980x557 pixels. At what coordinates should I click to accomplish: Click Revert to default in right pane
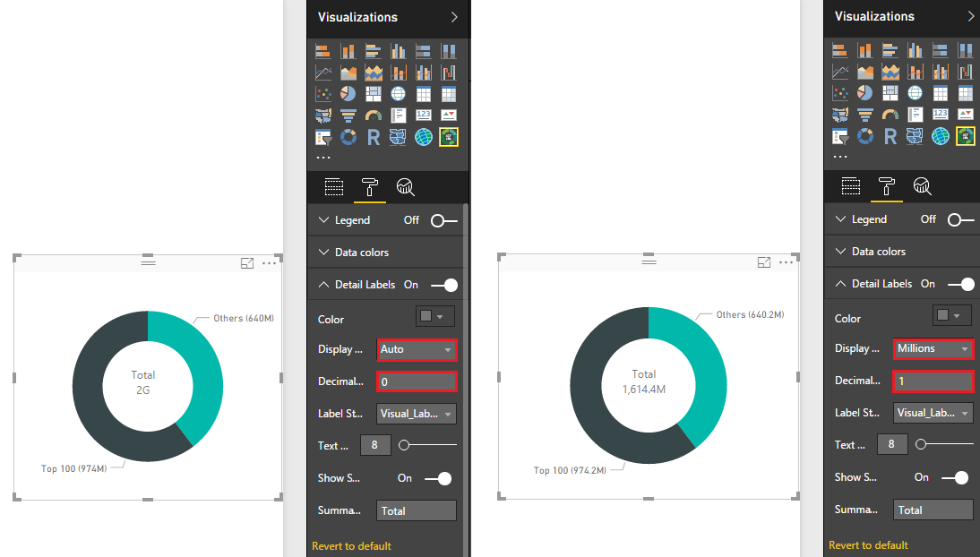[x=868, y=545]
